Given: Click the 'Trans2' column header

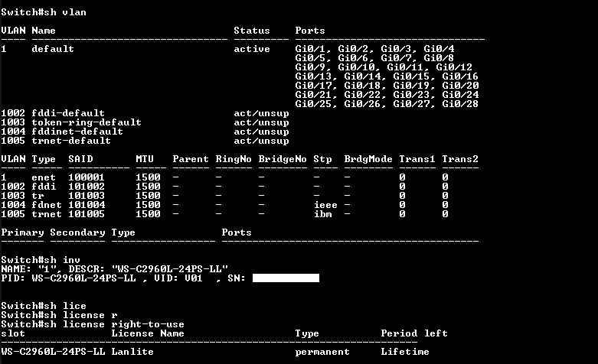Looking at the screenshot, I should [460, 159].
